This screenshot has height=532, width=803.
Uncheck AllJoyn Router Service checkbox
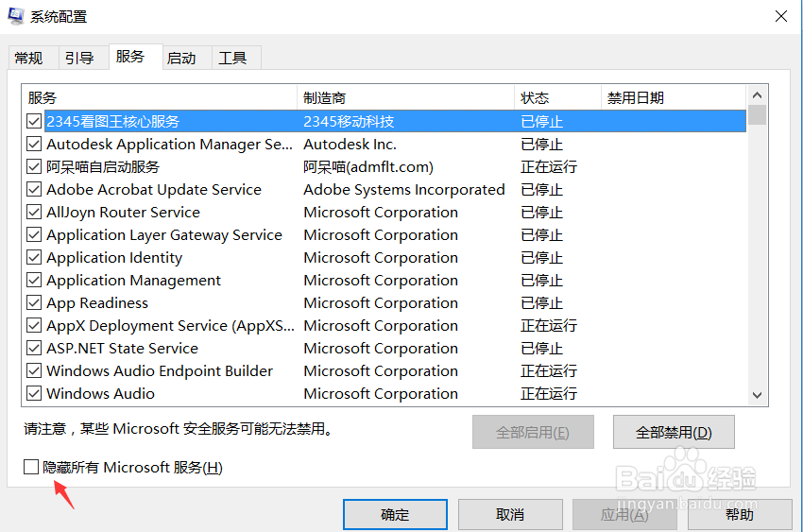point(34,212)
